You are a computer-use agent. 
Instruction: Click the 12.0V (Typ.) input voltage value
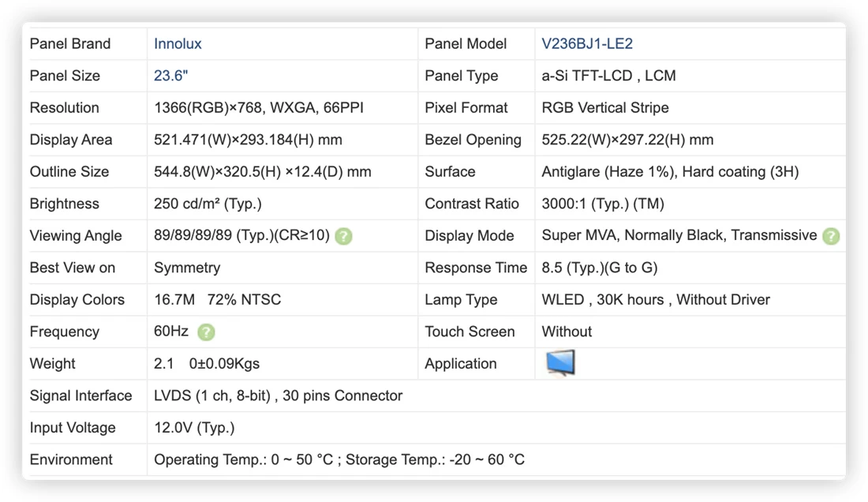click(x=194, y=428)
